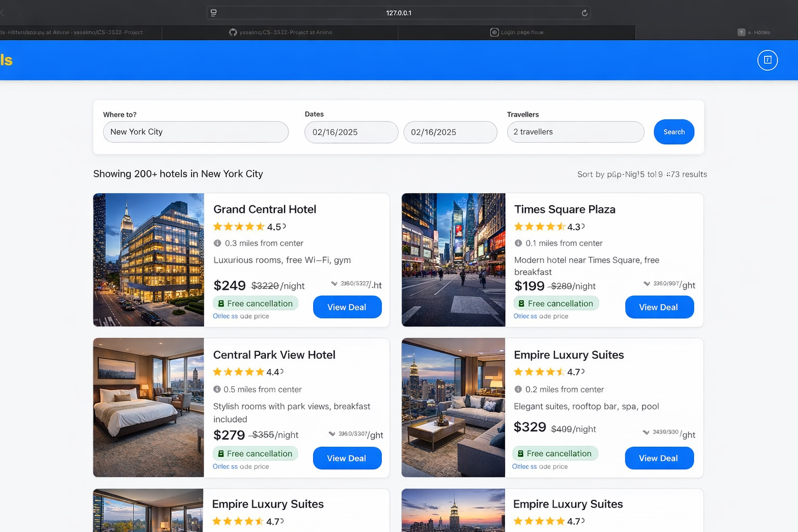Click the sidebar icon left of the address bar
798x532 pixels.
pos(214,12)
